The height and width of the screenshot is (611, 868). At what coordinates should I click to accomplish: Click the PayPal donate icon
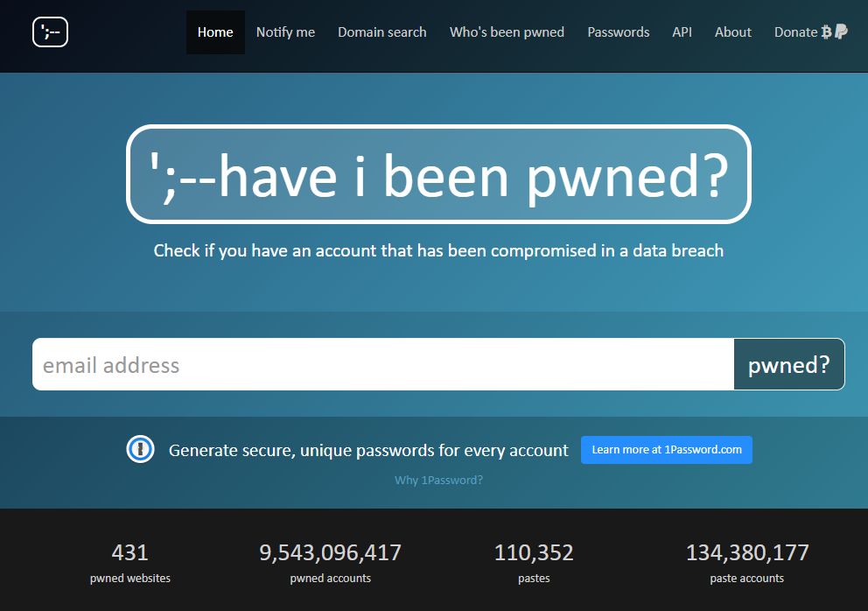pos(841,32)
